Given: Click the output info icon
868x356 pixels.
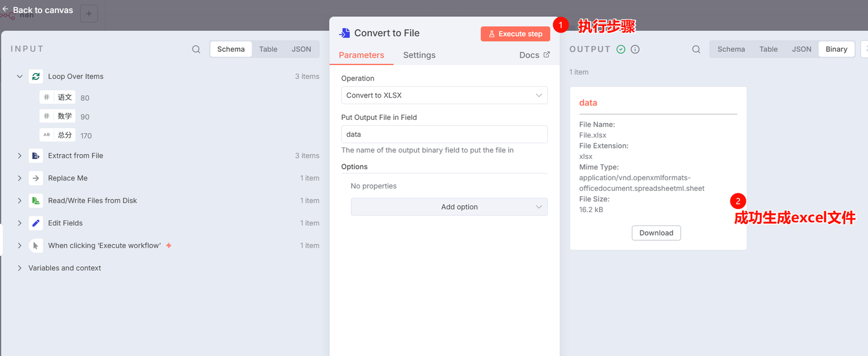Looking at the screenshot, I should point(635,49).
